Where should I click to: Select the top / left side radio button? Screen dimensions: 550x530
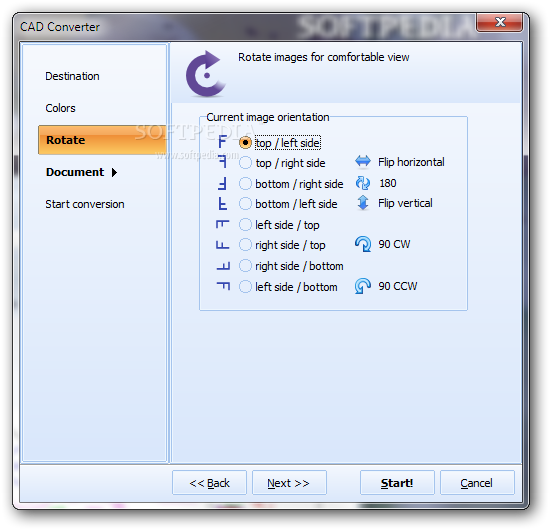point(245,142)
